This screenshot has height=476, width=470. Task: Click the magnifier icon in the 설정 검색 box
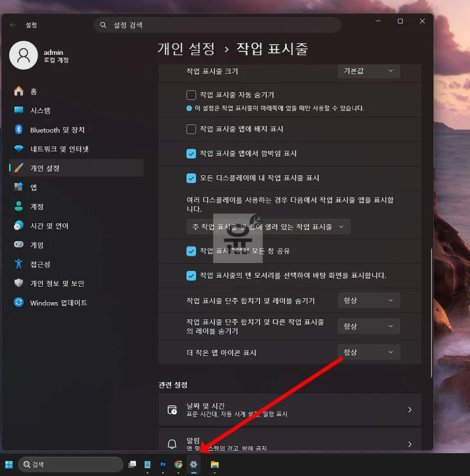tap(103, 25)
